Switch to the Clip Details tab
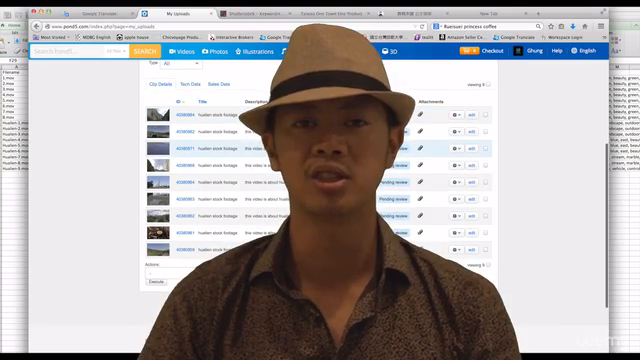Viewport: 640px width, 360px height. point(160,84)
